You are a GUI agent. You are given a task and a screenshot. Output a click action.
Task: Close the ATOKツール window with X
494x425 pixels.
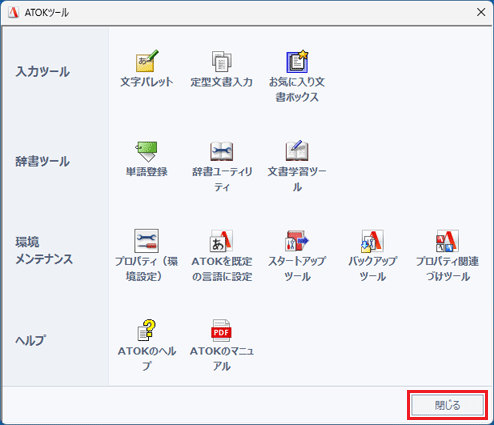(x=481, y=12)
